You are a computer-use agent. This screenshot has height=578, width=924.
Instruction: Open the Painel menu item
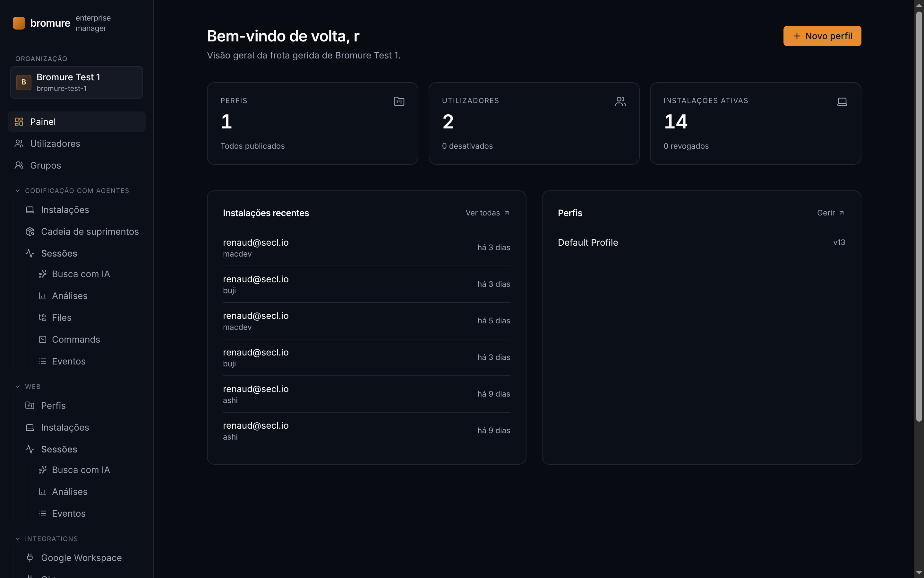pos(77,122)
